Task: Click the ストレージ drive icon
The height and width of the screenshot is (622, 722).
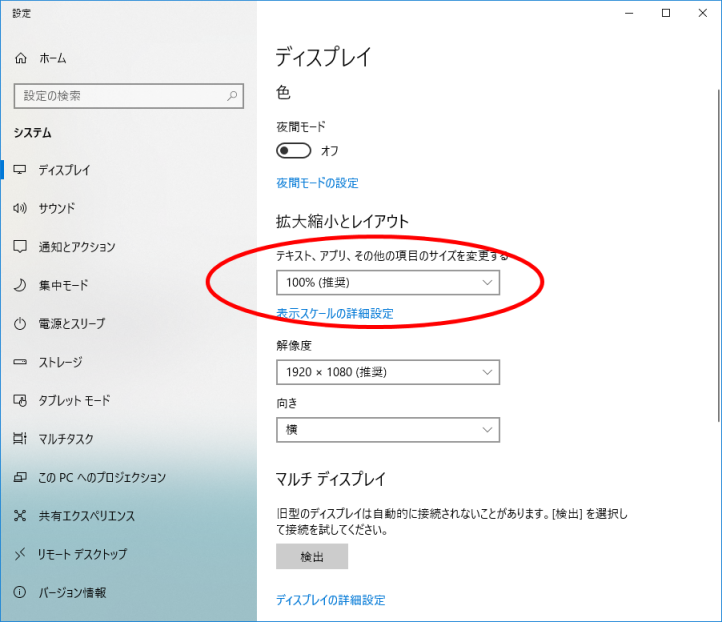Action: tap(20, 362)
